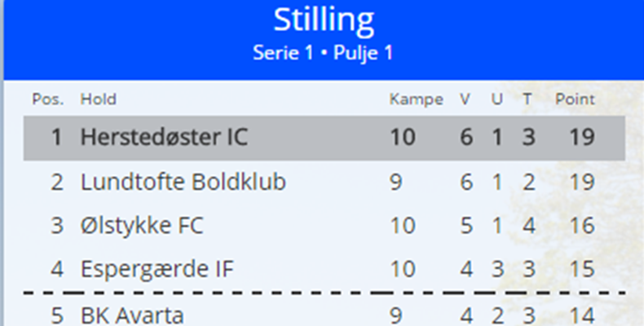The image size is (644, 326).
Task: Open Herstedøster IC team page
Action: click(x=165, y=137)
